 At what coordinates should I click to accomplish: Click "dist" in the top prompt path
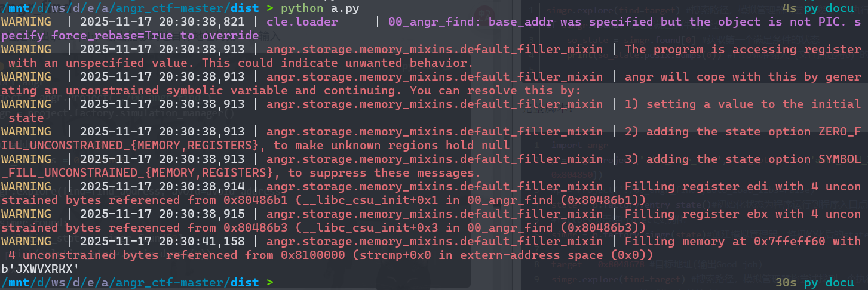[244, 8]
